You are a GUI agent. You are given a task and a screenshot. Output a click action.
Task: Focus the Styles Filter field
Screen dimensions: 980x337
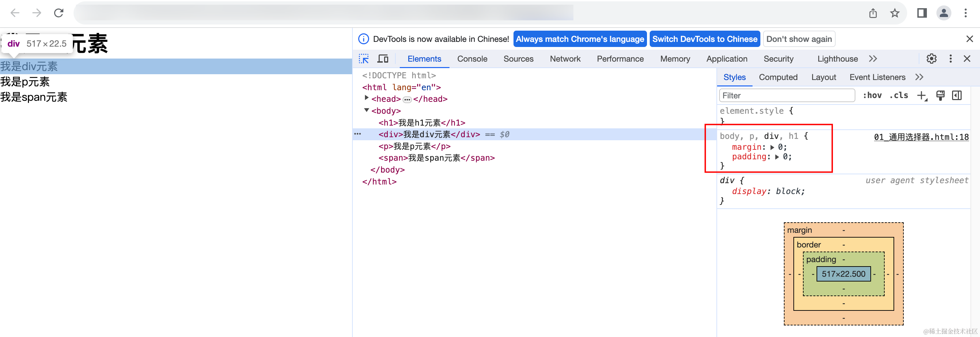click(787, 95)
